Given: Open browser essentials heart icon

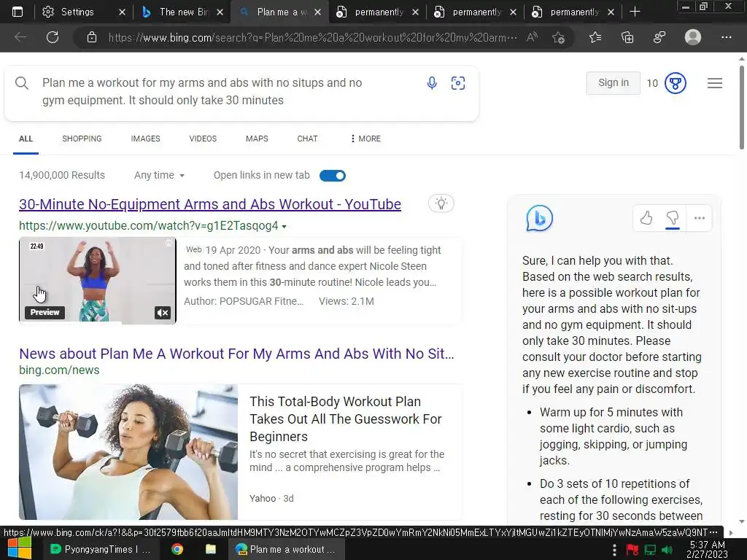Looking at the screenshot, I should coord(659,37).
